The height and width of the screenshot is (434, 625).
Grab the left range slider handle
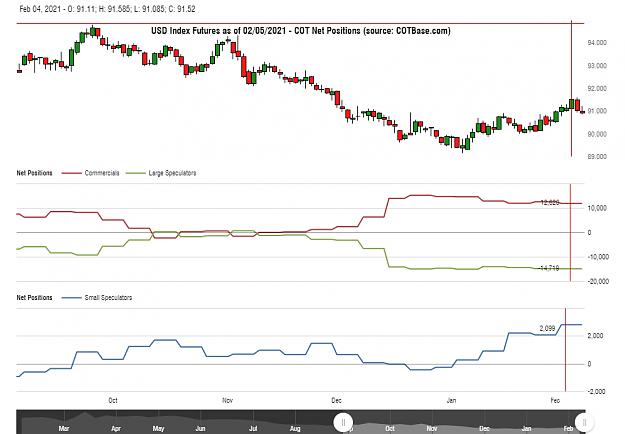point(343,422)
